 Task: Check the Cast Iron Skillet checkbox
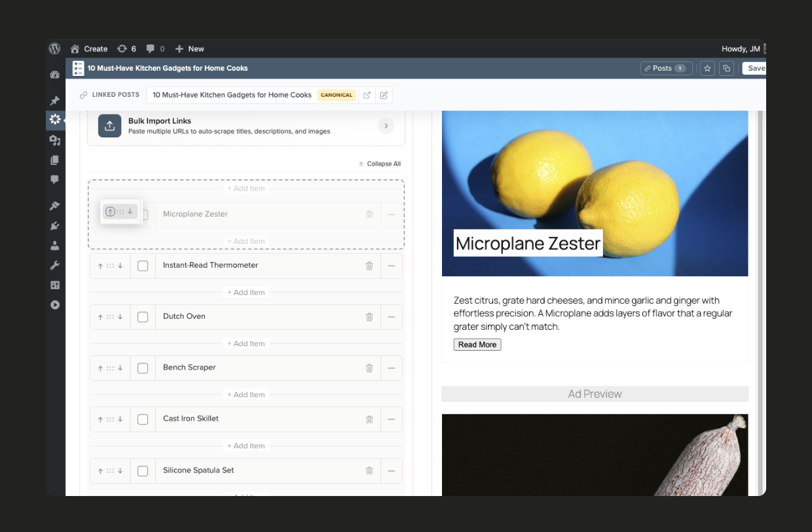click(143, 419)
